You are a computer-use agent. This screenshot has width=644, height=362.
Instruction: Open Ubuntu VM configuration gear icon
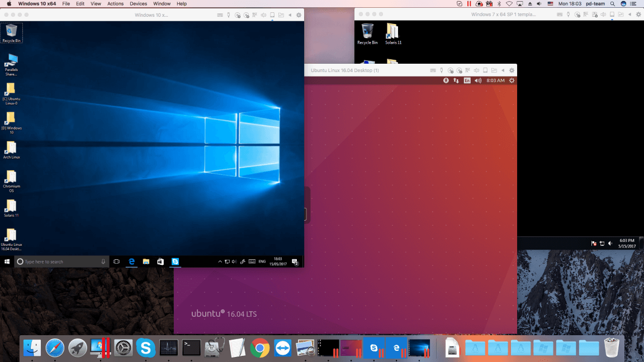click(x=512, y=70)
